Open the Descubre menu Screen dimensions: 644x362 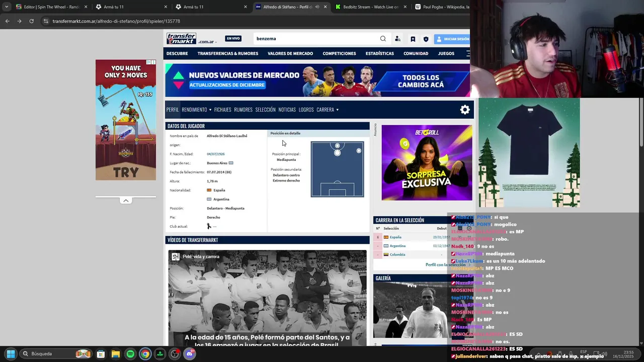[177, 53]
